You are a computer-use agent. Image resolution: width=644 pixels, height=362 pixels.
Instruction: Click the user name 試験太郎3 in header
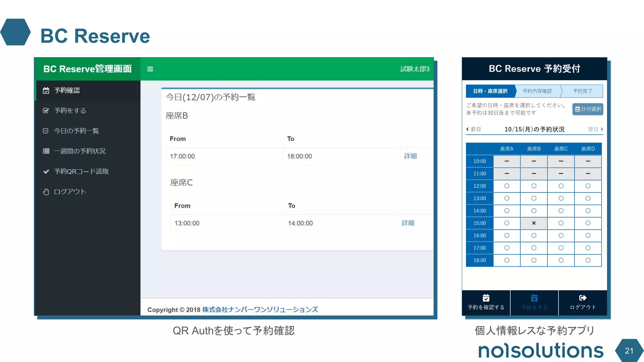(x=415, y=69)
